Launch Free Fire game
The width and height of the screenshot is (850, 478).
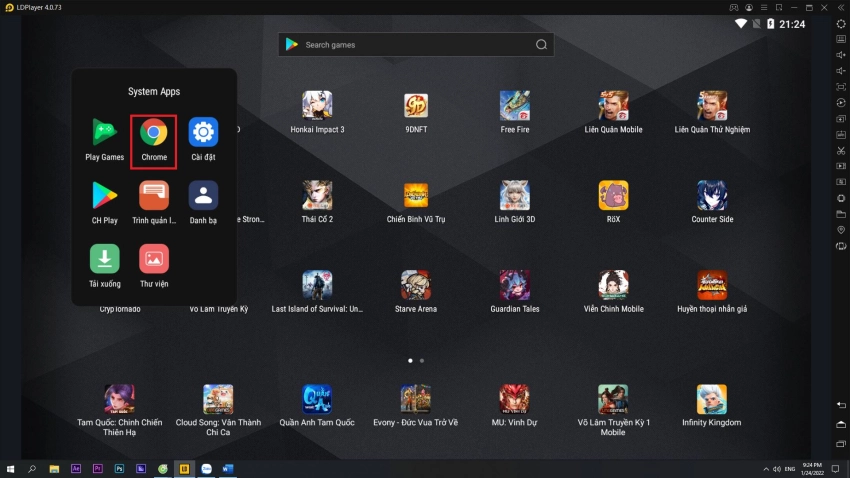(515, 106)
